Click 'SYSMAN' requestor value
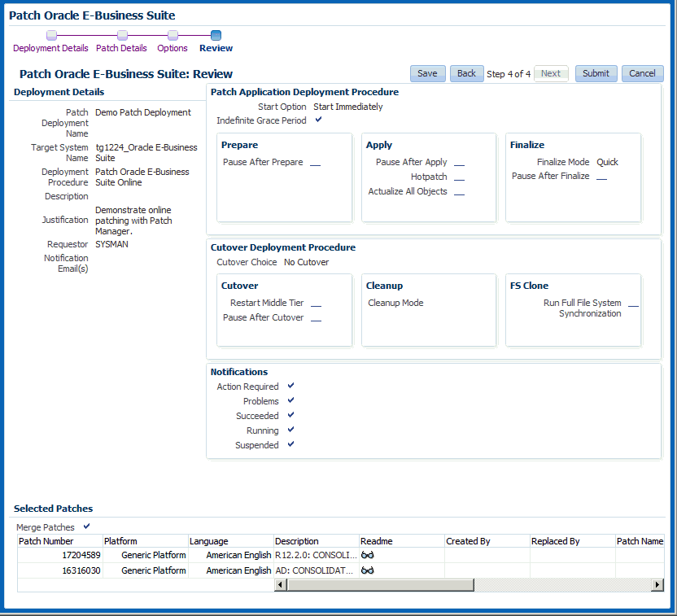The height and width of the screenshot is (616, 677). click(x=111, y=244)
